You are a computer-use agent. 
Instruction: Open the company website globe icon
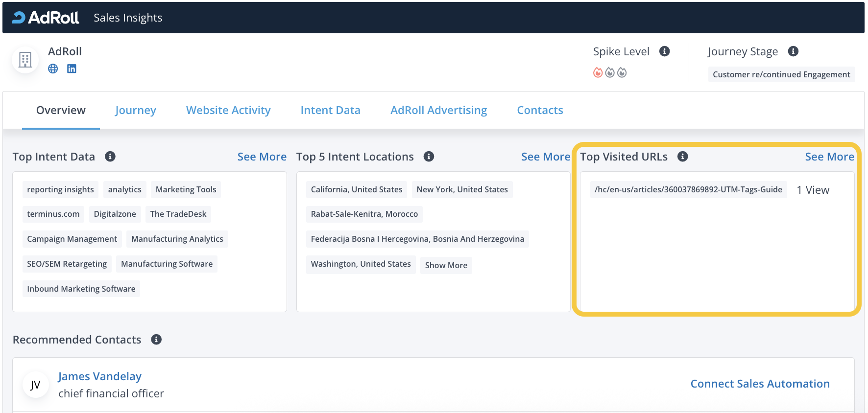tap(53, 69)
